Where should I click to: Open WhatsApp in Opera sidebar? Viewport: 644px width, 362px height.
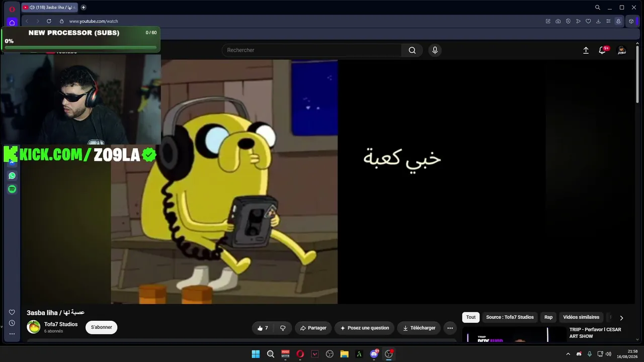coord(12,175)
